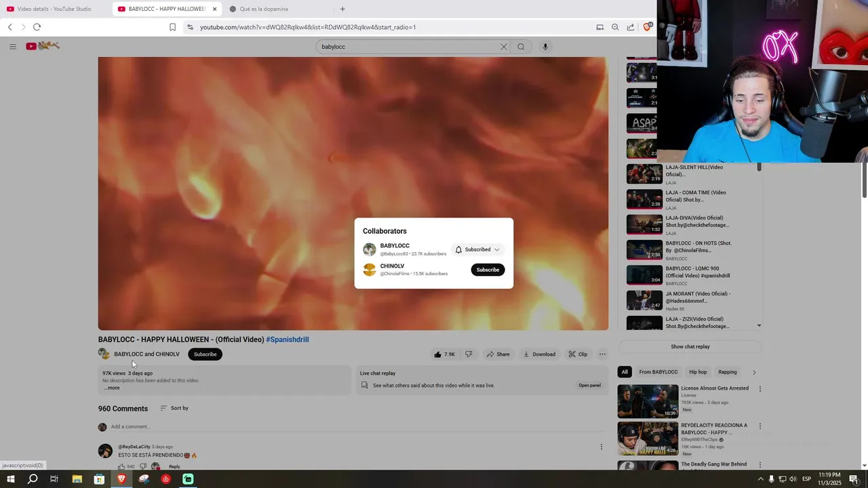Like the video (7.9K)
This screenshot has height=488, width=868.
point(445,354)
